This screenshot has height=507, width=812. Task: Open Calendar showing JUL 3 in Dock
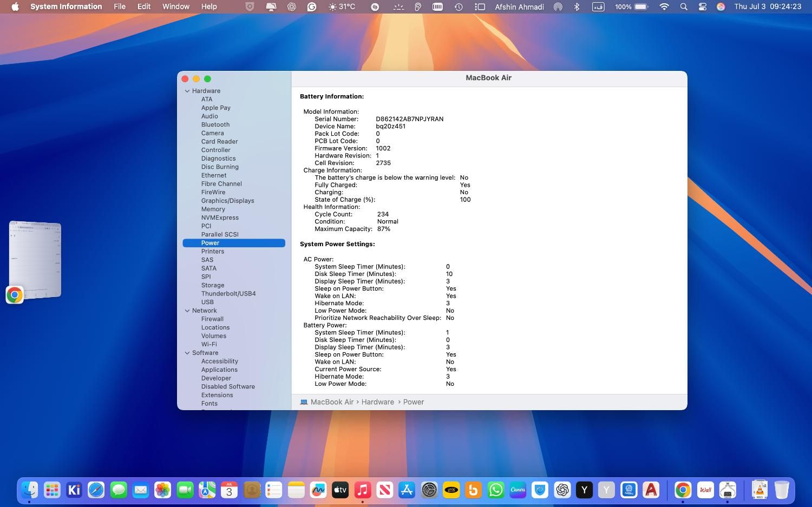229,490
